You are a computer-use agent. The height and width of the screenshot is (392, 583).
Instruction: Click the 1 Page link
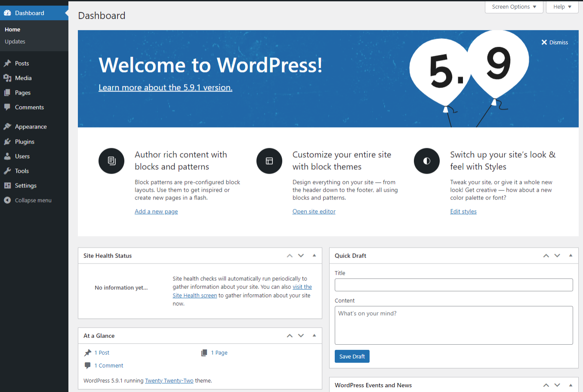(x=219, y=352)
